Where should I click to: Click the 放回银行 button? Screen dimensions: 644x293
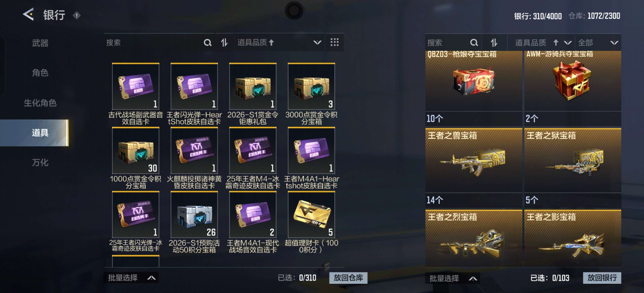pyautogui.click(x=602, y=277)
